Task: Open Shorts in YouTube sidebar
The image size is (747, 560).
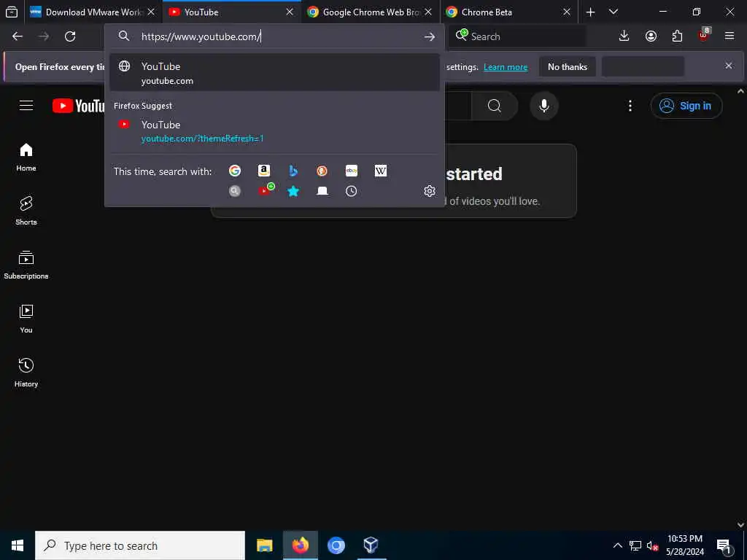Action: pos(26,211)
